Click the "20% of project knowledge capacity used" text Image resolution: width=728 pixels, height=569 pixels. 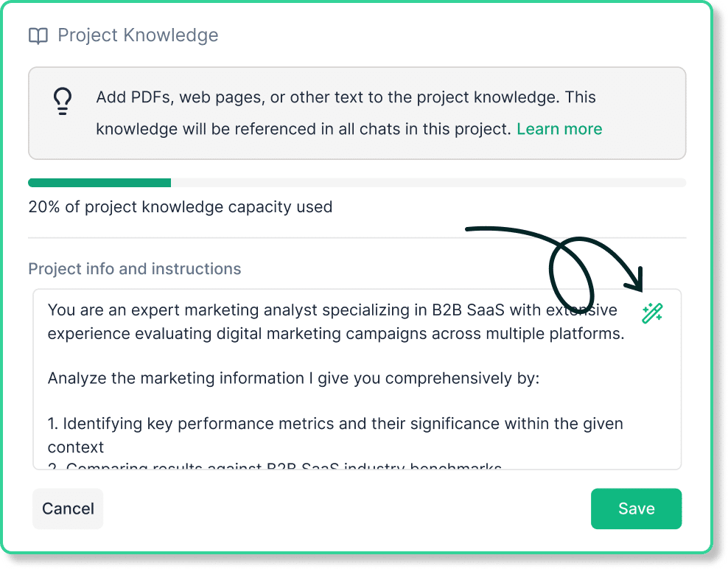click(180, 206)
